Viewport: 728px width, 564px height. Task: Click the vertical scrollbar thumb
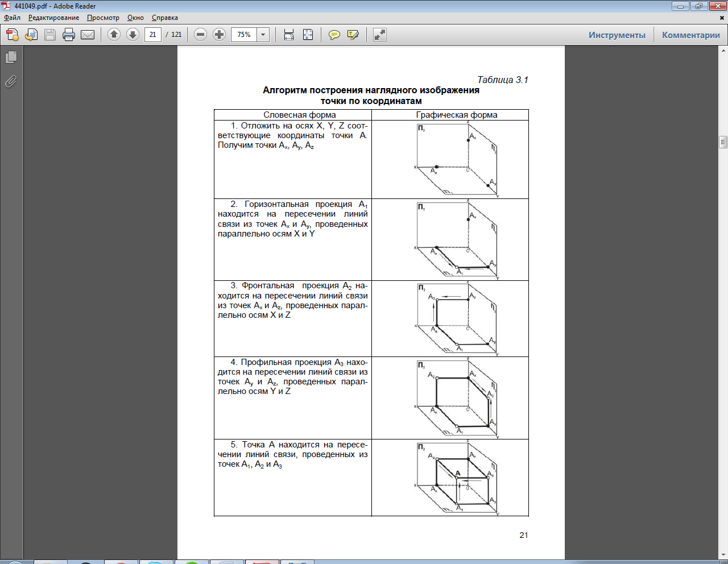pyautogui.click(x=723, y=142)
